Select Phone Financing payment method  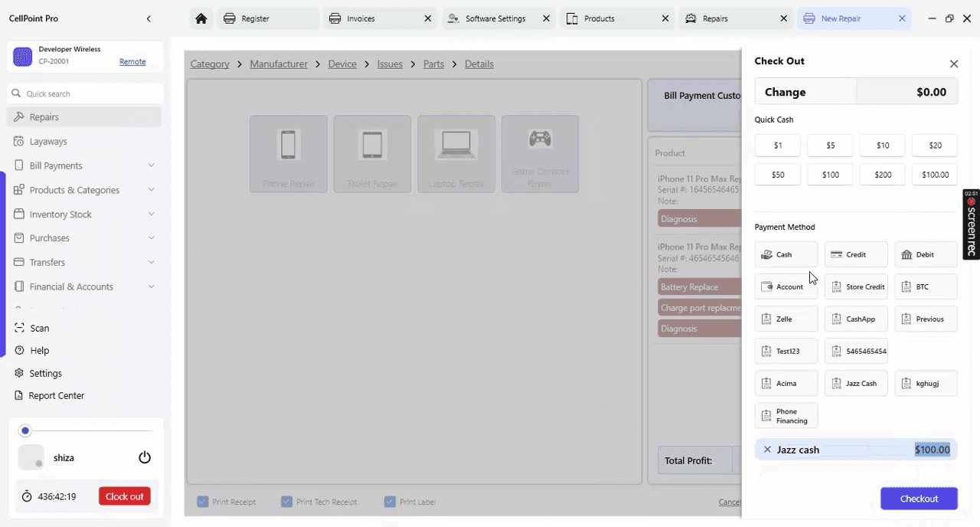[786, 415]
